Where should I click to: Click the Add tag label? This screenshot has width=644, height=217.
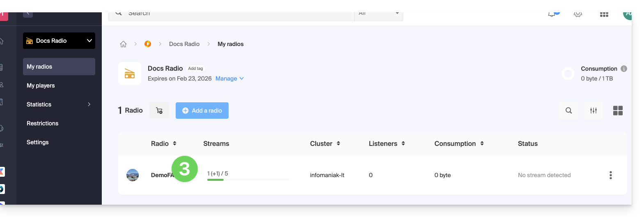point(195,69)
